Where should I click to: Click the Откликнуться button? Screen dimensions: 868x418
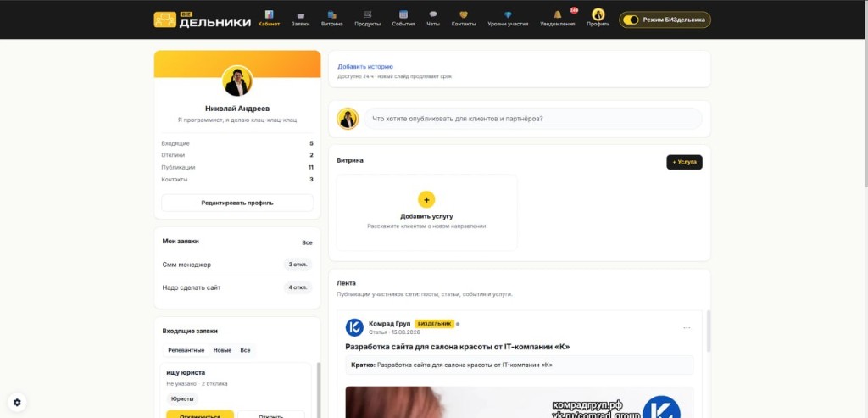click(x=200, y=415)
